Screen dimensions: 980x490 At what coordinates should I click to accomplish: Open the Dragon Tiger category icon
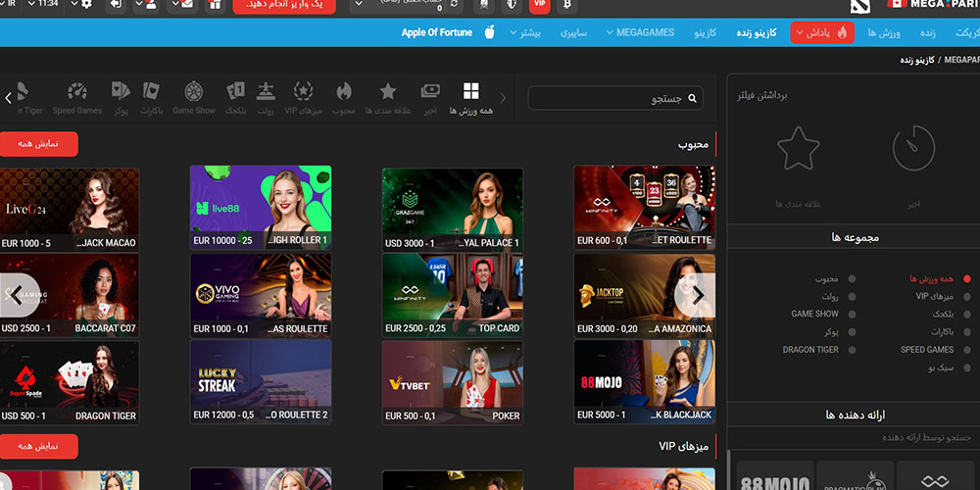(x=22, y=91)
